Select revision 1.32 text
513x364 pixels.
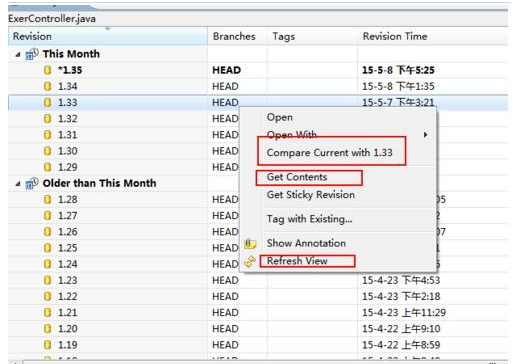tap(68, 119)
